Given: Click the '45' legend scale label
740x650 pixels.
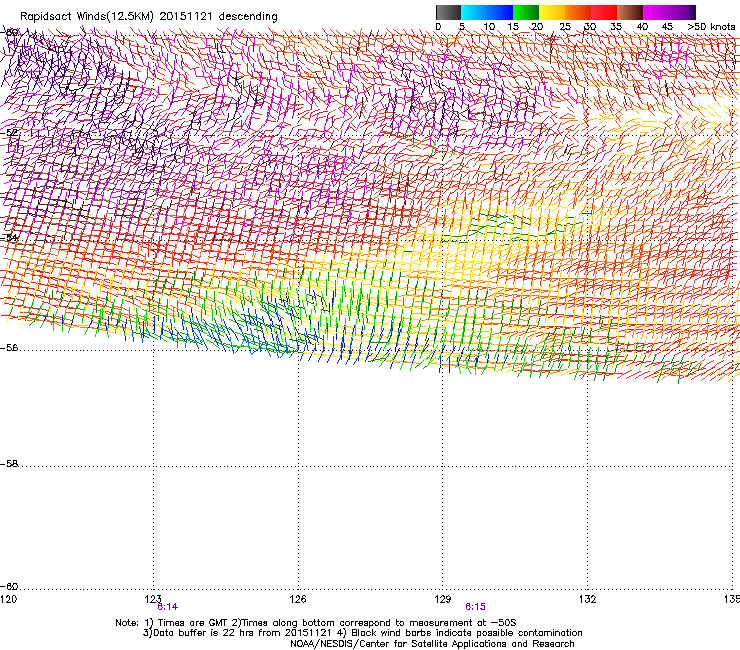Looking at the screenshot, I should (x=667, y=27).
